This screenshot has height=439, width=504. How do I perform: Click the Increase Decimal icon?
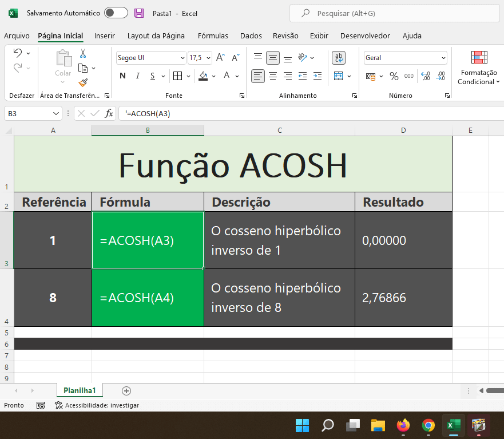tap(425, 76)
